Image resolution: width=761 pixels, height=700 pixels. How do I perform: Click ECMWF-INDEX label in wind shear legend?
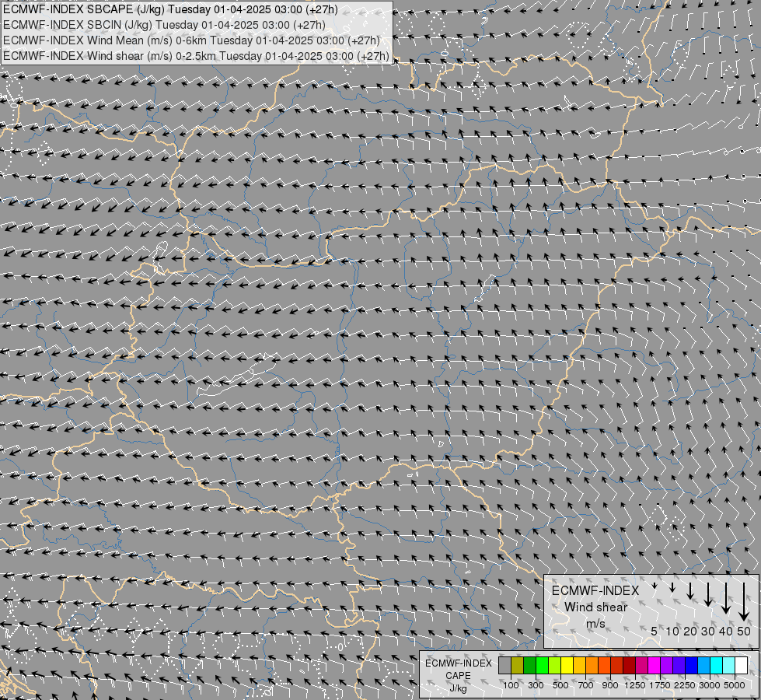595,590
